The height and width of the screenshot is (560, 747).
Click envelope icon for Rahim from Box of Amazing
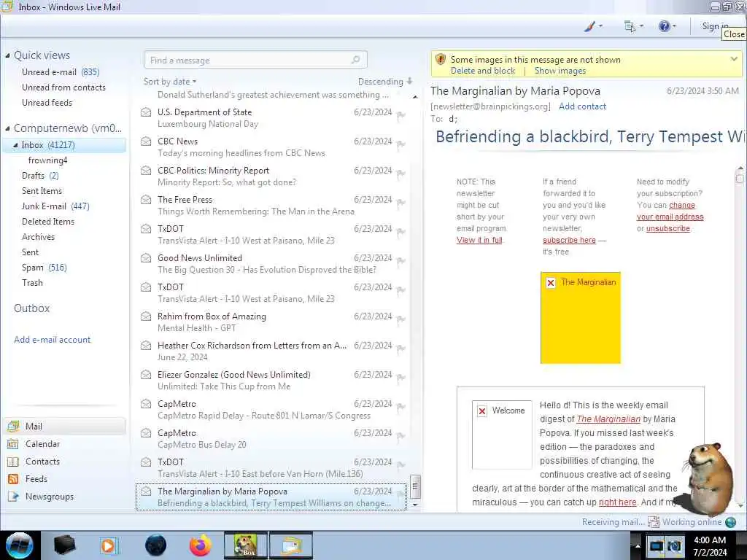click(146, 316)
